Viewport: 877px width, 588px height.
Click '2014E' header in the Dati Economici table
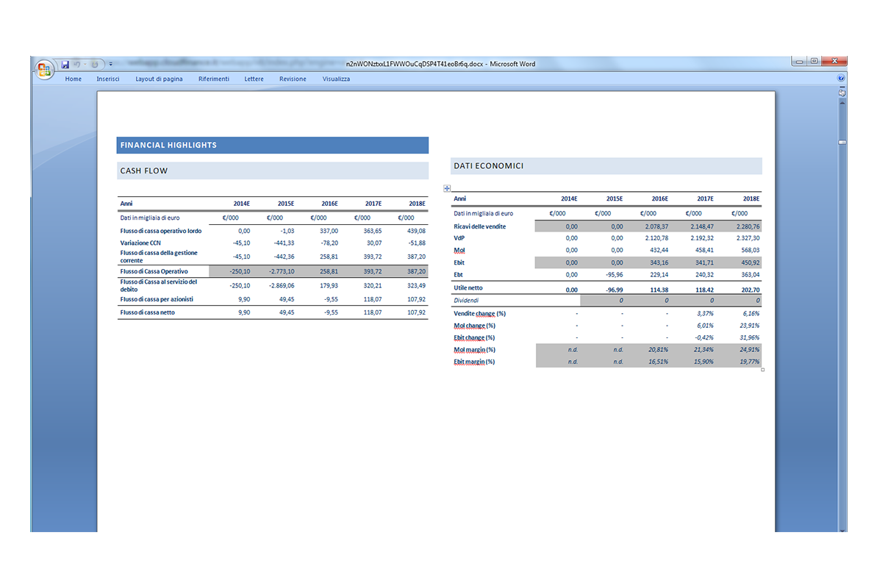pos(569,198)
